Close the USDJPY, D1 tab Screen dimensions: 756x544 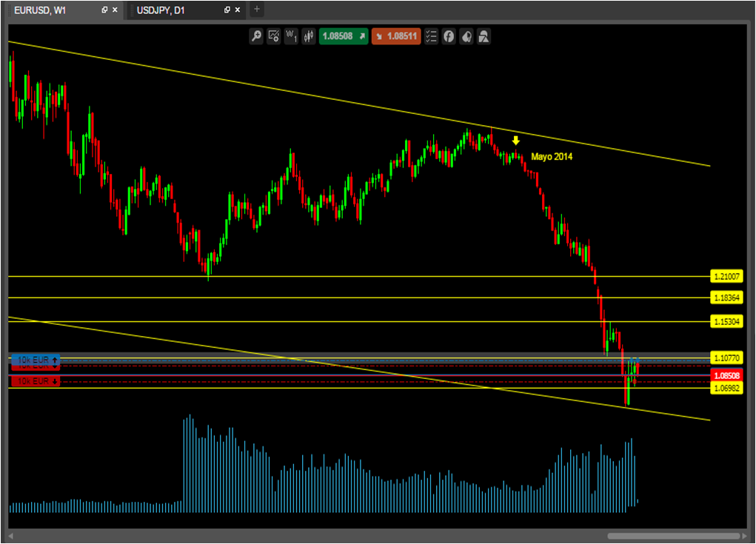click(x=237, y=10)
